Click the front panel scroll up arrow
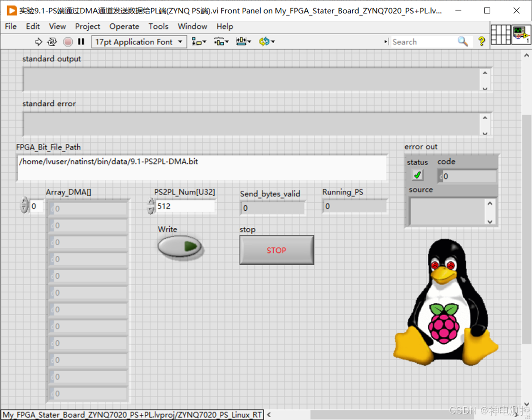The image size is (532, 420). click(x=527, y=55)
